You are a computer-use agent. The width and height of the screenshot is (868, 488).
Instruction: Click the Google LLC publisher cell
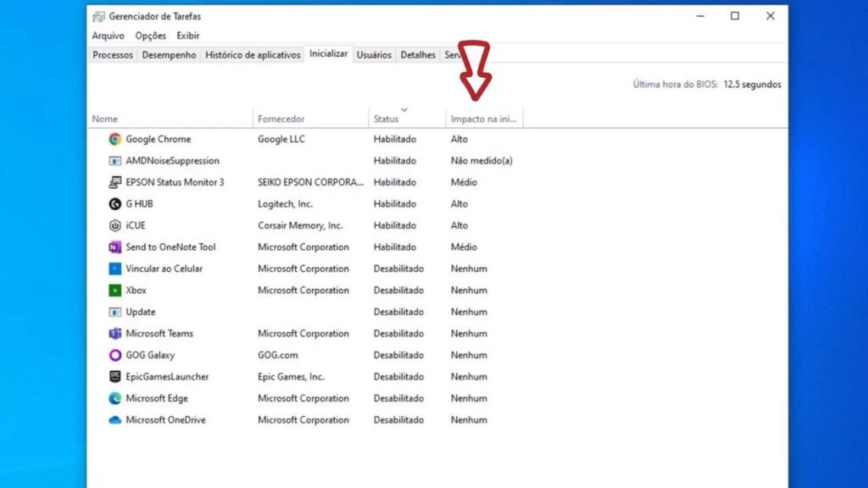coord(281,139)
